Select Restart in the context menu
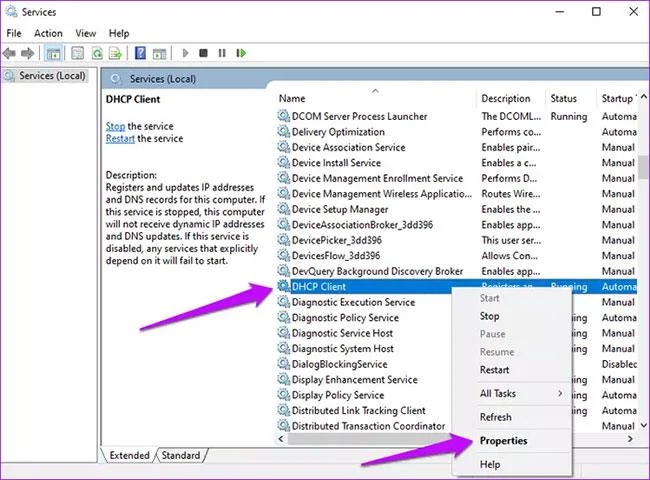This screenshot has width=650, height=480. [494, 370]
